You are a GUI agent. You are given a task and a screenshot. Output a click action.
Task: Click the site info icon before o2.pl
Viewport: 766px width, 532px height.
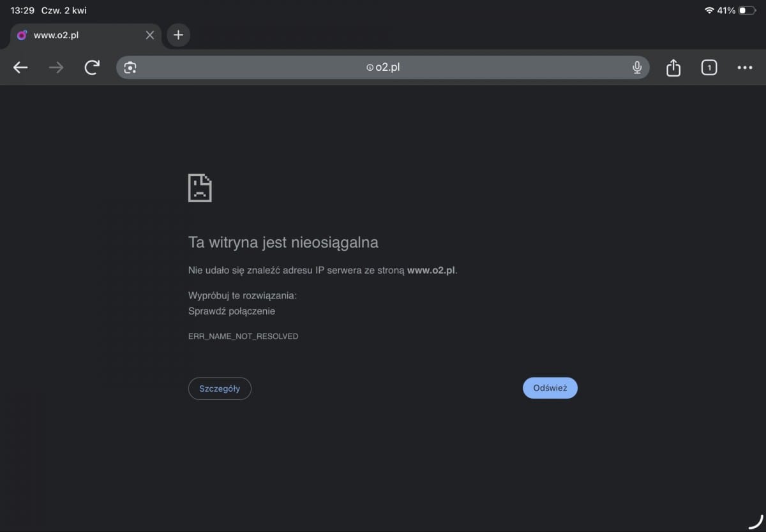[370, 68]
